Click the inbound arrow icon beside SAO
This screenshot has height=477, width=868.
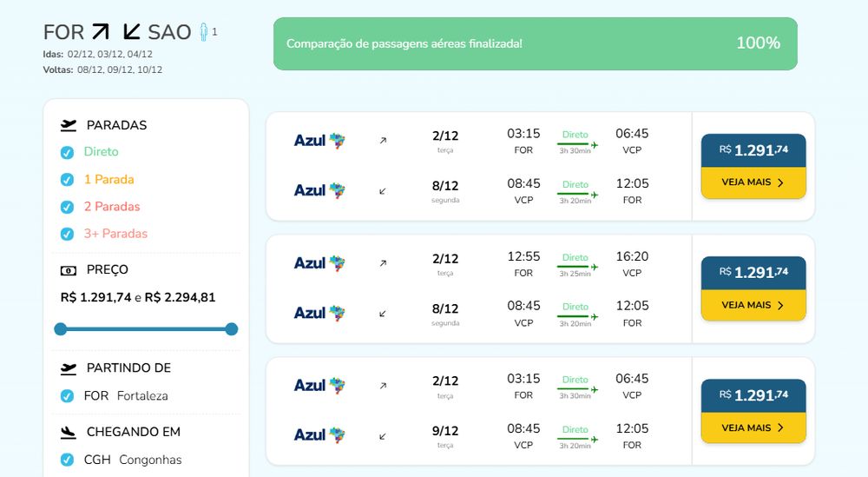[x=132, y=31]
